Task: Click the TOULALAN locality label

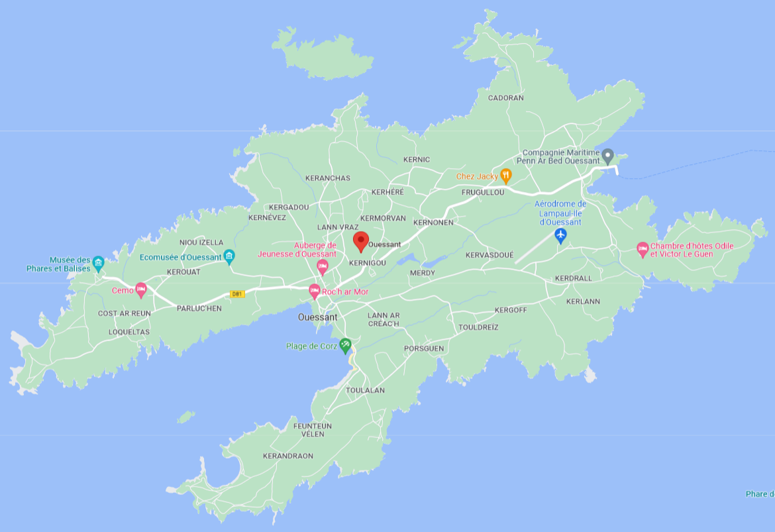Action: pyautogui.click(x=365, y=390)
